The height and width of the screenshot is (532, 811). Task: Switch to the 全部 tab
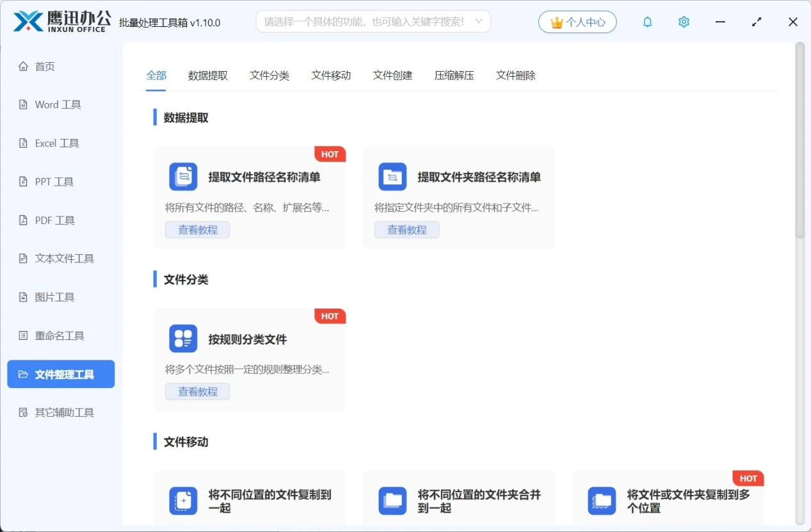click(x=156, y=75)
